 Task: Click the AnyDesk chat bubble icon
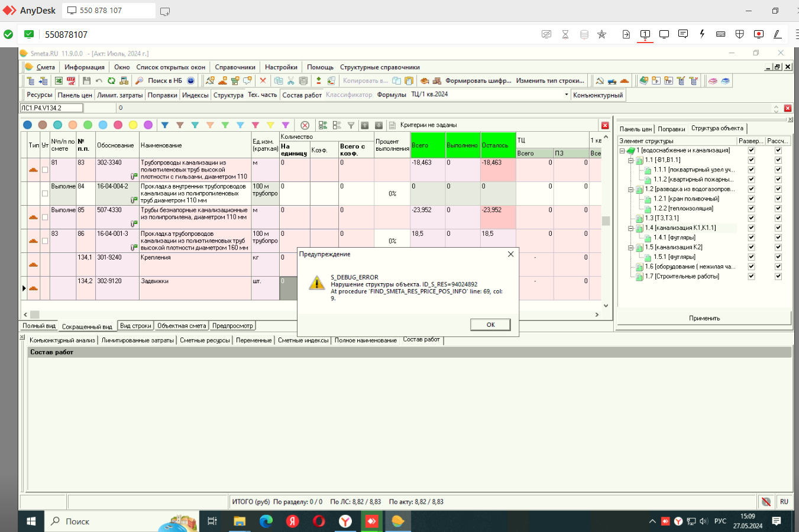tap(683, 34)
